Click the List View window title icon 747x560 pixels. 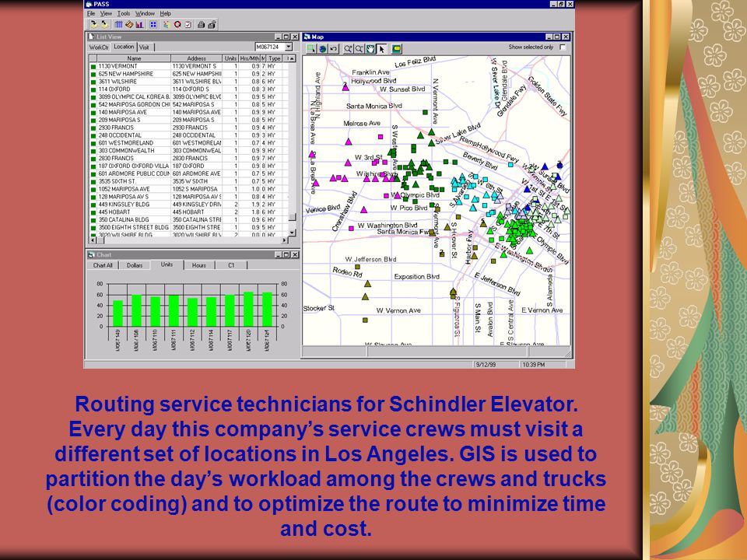(92, 37)
